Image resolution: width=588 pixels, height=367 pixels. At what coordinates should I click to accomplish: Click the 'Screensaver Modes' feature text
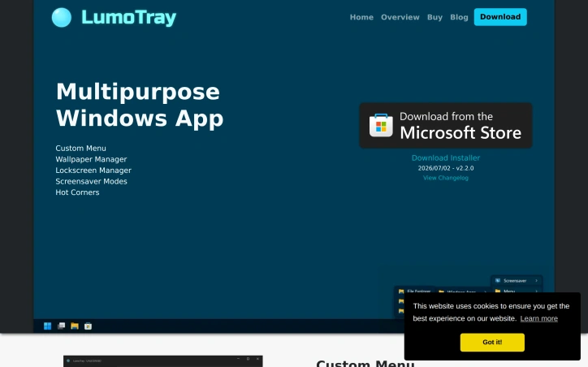pos(91,181)
